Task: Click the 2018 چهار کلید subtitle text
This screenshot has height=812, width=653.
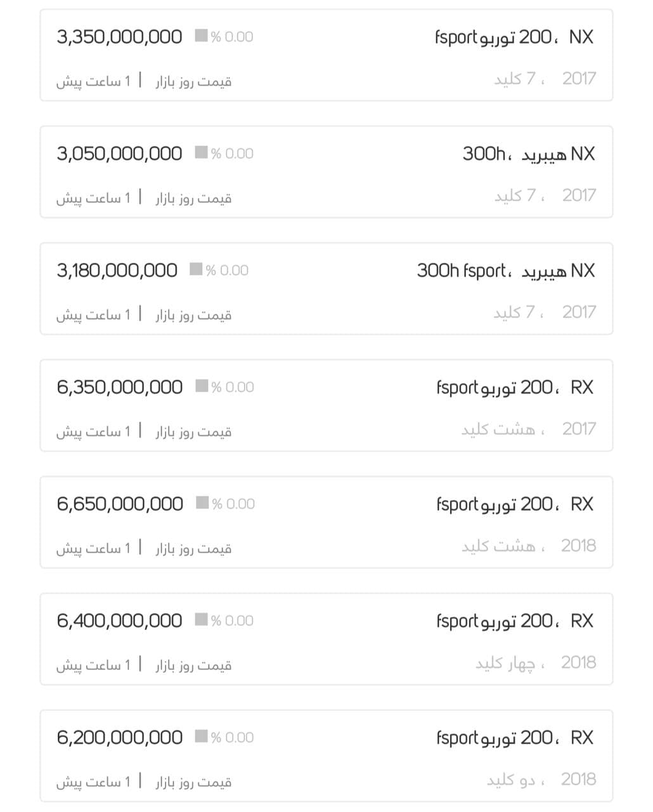Action: (x=535, y=662)
